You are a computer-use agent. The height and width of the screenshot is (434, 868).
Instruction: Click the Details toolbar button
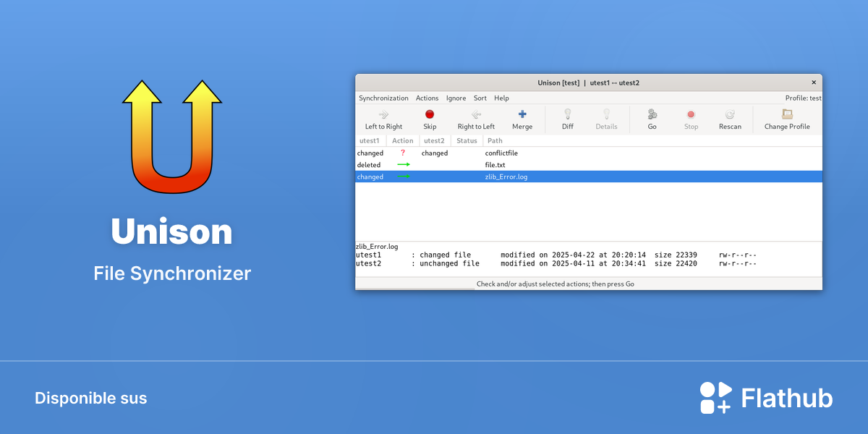point(606,119)
